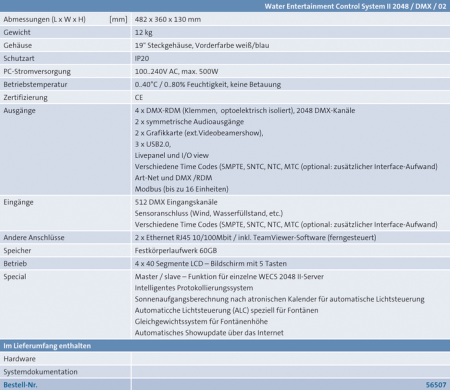Image resolution: width=450 pixels, height=390 pixels.
Task: Click the 'Im Lieferumfang enthalten' section header
Action: click(47, 346)
